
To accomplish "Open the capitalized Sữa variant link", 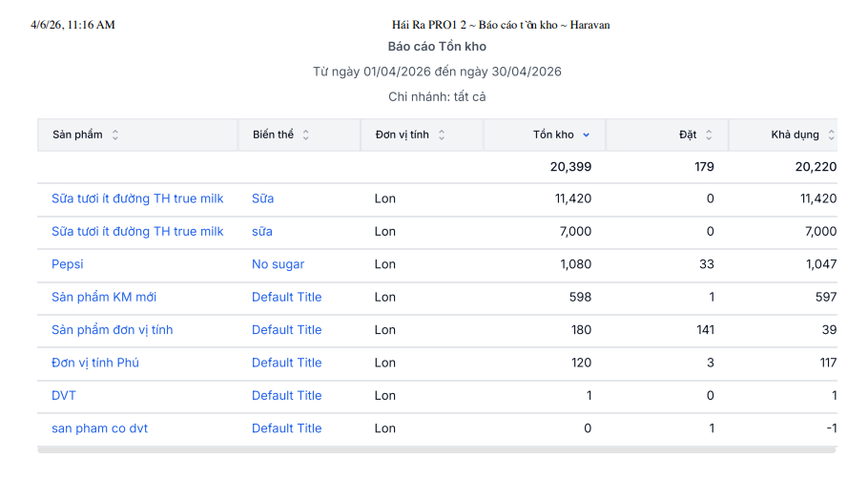I will [x=262, y=198].
